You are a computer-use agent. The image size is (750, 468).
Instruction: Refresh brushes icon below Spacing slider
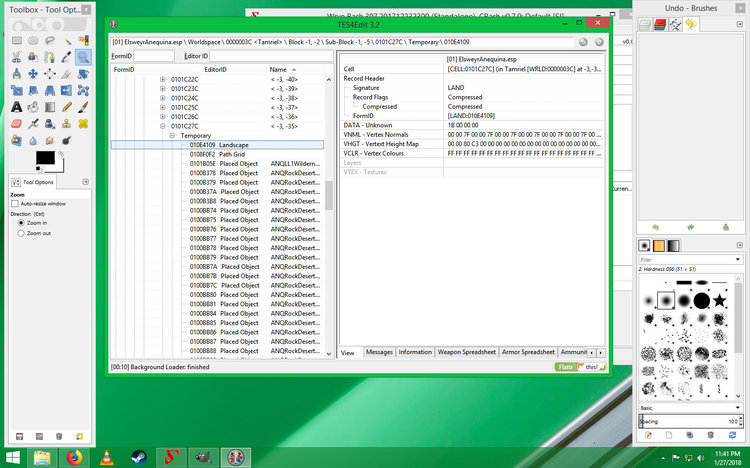coord(732,435)
